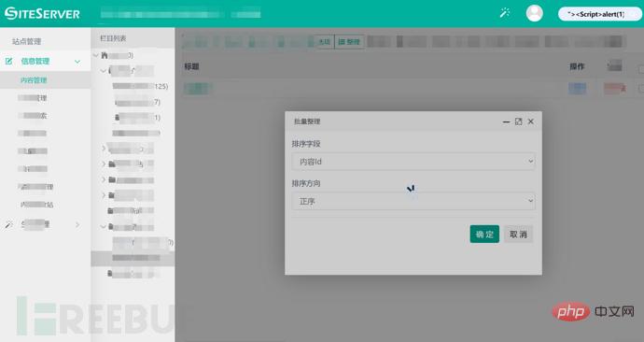Image resolution: width=644 pixels, height=342 pixels.
Task: Select the channel row ending with 7)
Action: [x=137, y=102]
